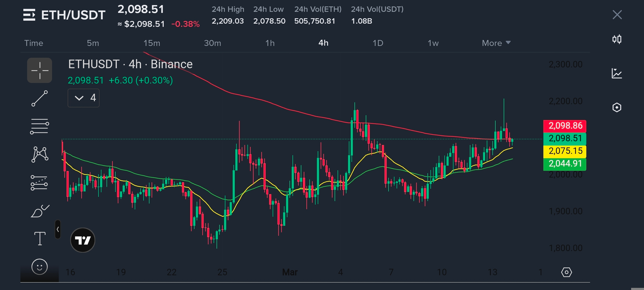Open the long position forecasting tool

tap(39, 183)
